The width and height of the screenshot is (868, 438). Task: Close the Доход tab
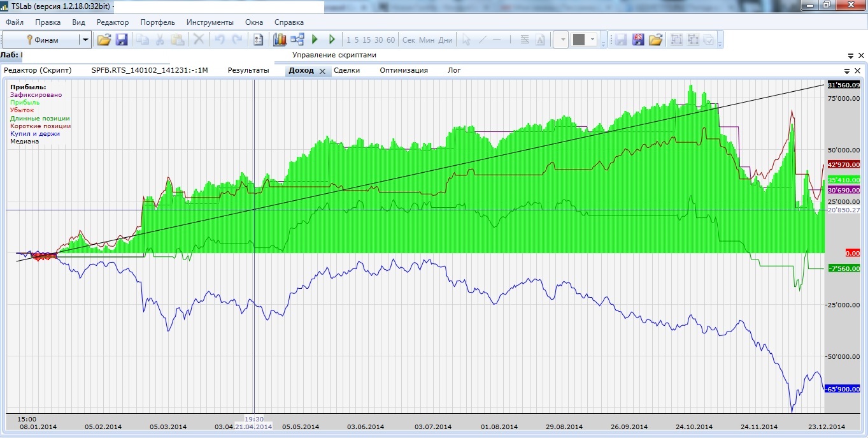click(x=322, y=71)
